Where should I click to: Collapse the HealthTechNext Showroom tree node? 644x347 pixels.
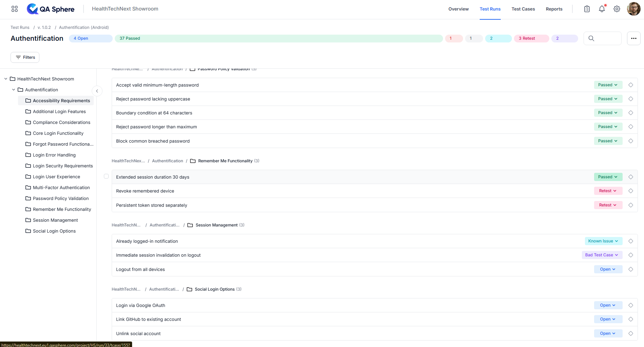coord(6,79)
